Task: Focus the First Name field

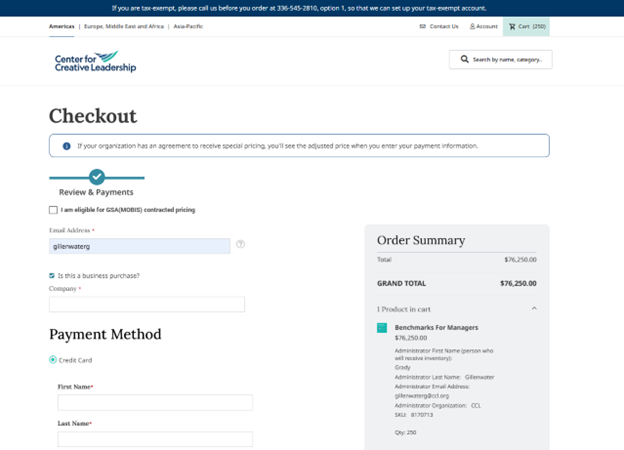Action: pyautogui.click(x=155, y=403)
